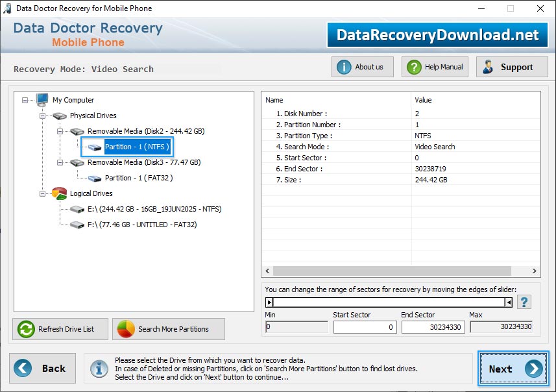This screenshot has height=392, width=556.
Task: Collapse the Logical Drives node
Action: coord(43,193)
